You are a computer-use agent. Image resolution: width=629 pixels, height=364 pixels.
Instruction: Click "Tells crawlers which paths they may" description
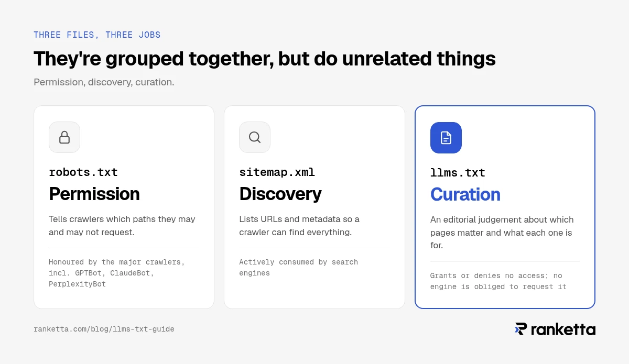[x=122, y=225]
